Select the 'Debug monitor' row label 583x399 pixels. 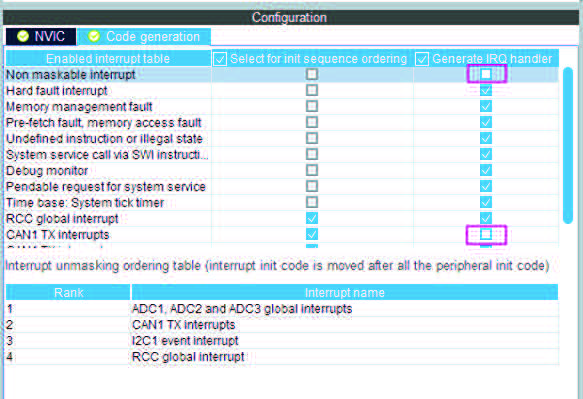point(47,171)
